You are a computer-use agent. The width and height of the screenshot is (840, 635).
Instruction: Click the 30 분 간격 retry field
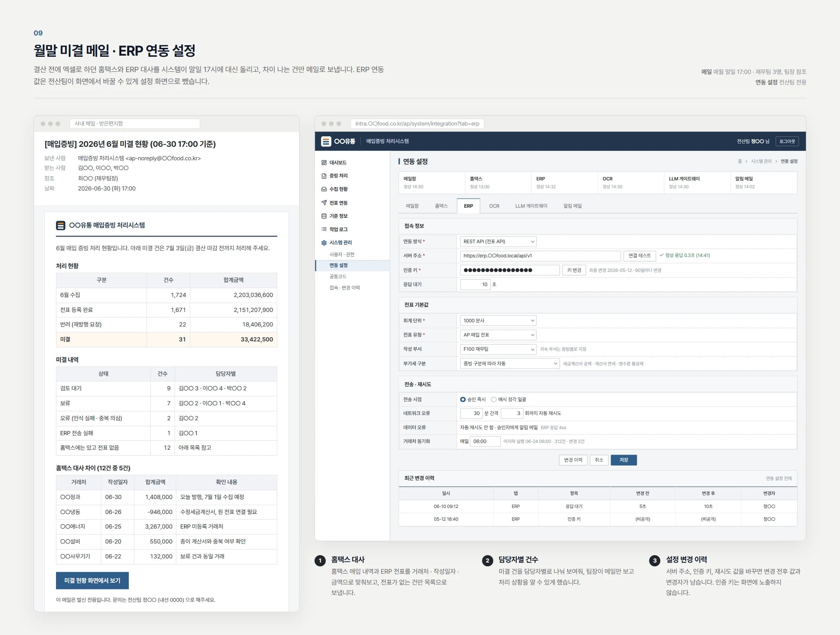point(471,413)
